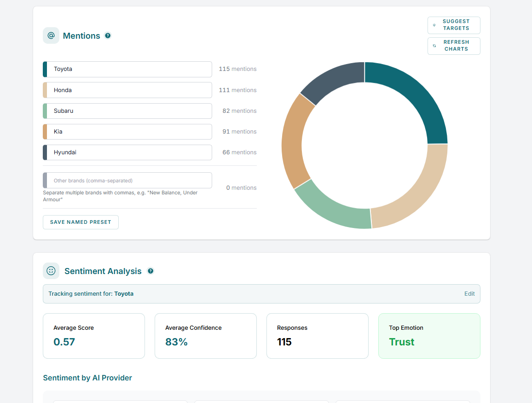Click the '82 mentions' count

click(x=239, y=111)
